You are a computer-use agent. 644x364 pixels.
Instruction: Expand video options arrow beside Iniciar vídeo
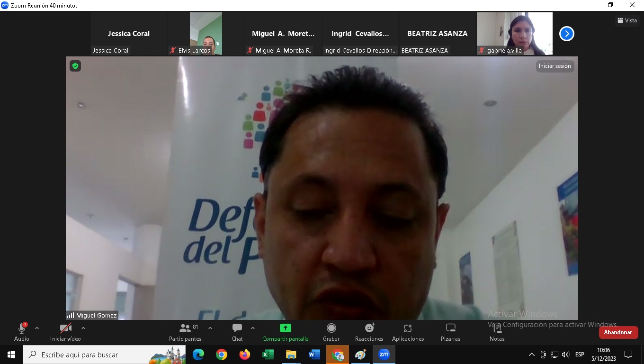pyautogui.click(x=83, y=328)
